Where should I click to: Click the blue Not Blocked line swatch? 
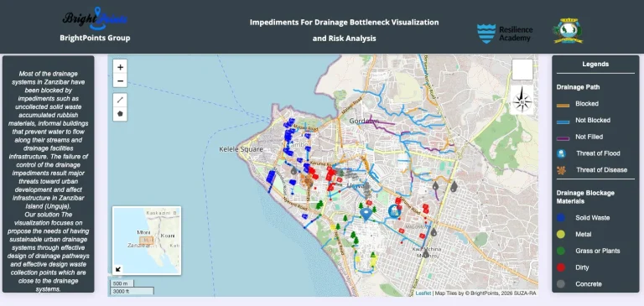point(563,122)
